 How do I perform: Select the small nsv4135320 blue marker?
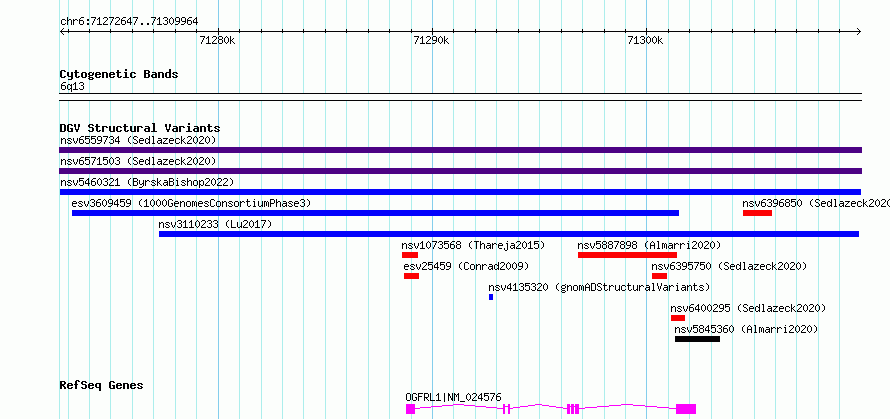coord(491,297)
